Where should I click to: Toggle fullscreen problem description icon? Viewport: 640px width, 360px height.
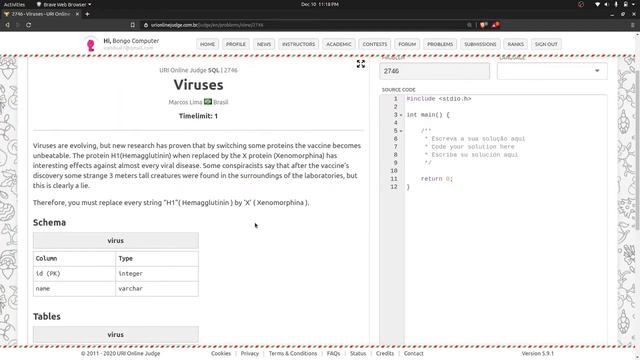pos(361,64)
